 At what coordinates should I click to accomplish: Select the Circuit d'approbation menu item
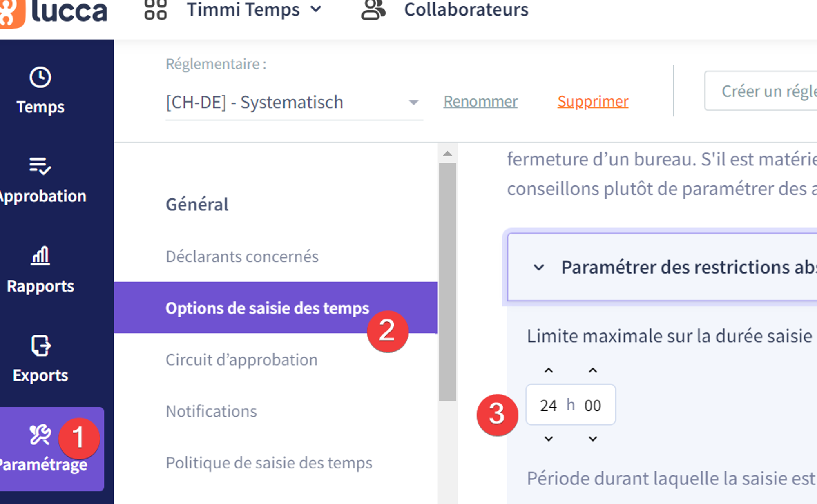tap(241, 360)
